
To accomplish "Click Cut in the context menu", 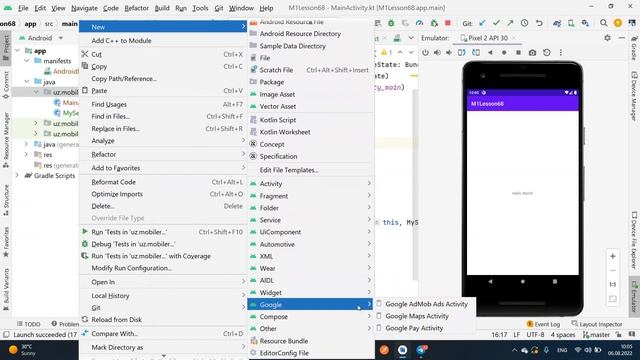I will [163, 54].
